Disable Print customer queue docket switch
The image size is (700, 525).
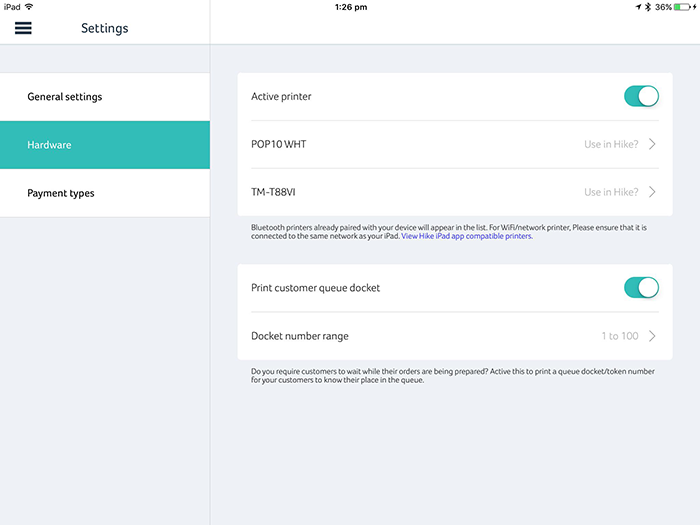tap(641, 288)
